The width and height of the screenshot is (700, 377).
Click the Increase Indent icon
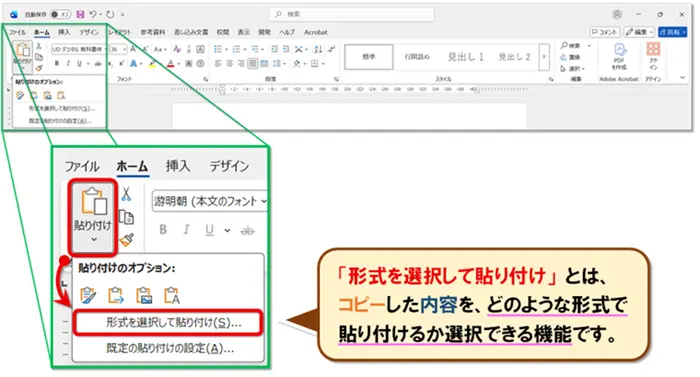coord(286,49)
